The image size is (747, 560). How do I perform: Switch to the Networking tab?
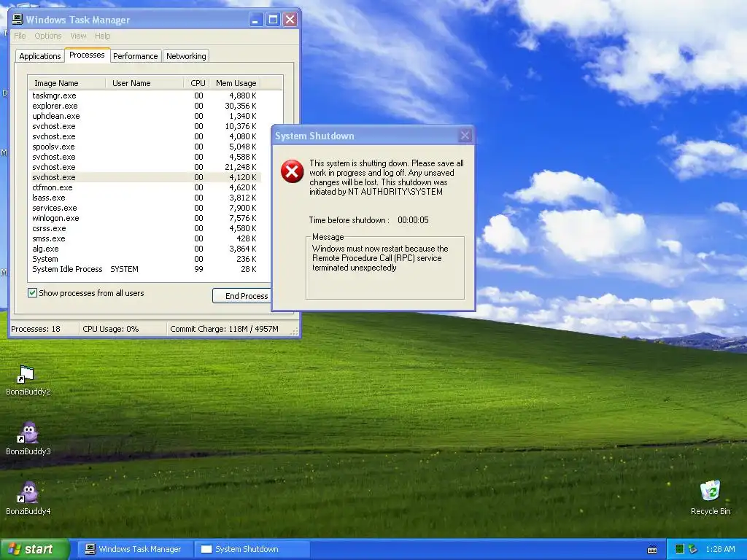tap(186, 56)
